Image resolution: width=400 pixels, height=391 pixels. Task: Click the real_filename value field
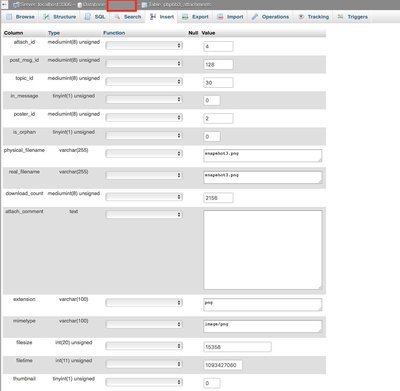click(263, 177)
